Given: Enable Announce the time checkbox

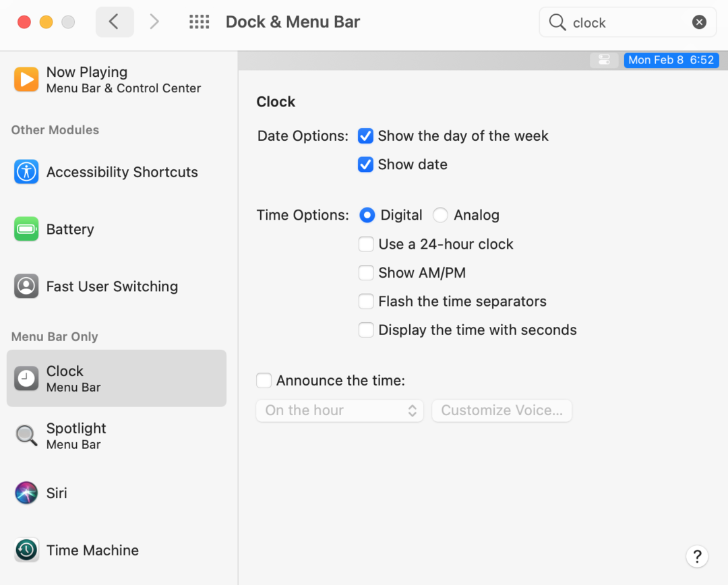Looking at the screenshot, I should [x=264, y=381].
